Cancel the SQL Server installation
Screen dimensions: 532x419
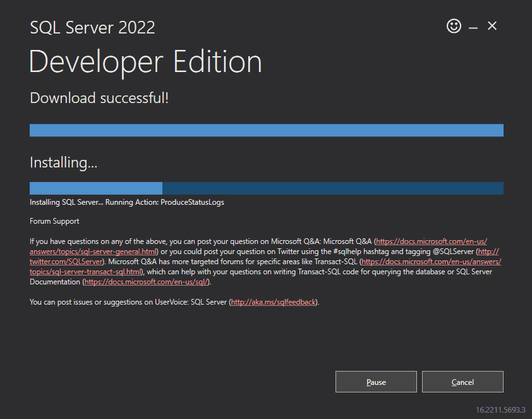462,382
